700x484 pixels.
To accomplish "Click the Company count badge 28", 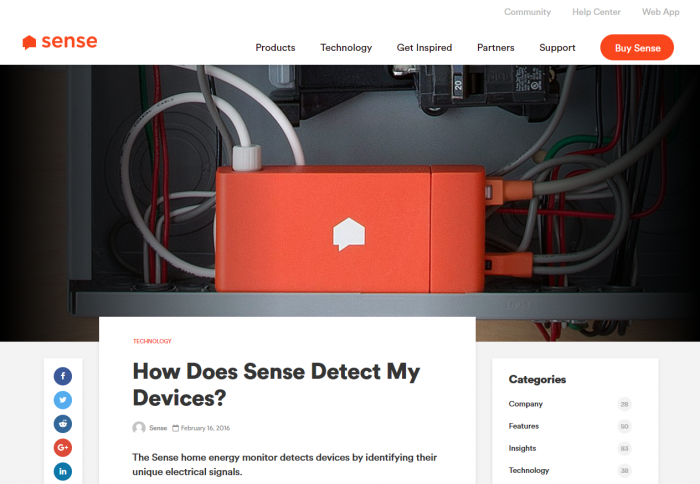I will point(625,404).
